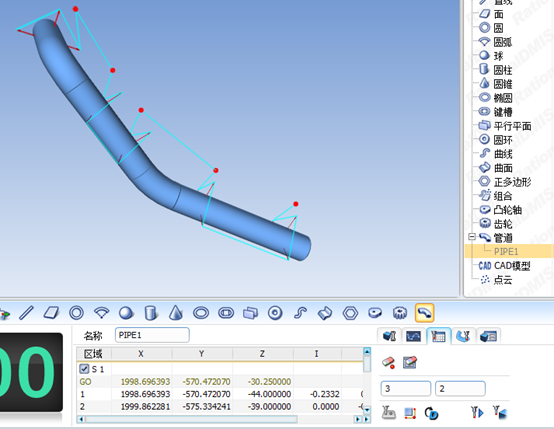This screenshot has height=429, width=554.
Task: Switch to the graph view tab
Action: 413,336
